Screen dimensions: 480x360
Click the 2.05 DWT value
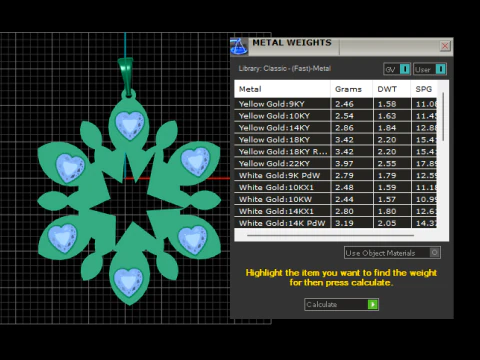click(x=387, y=223)
